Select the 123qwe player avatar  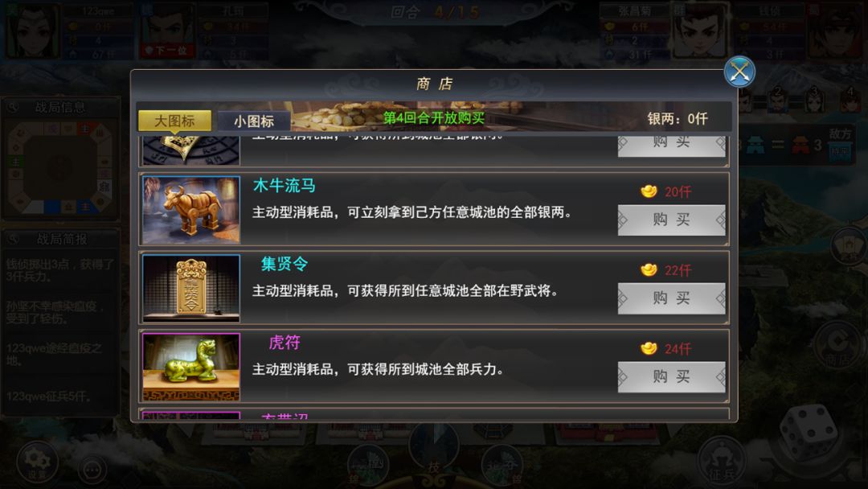[32, 31]
